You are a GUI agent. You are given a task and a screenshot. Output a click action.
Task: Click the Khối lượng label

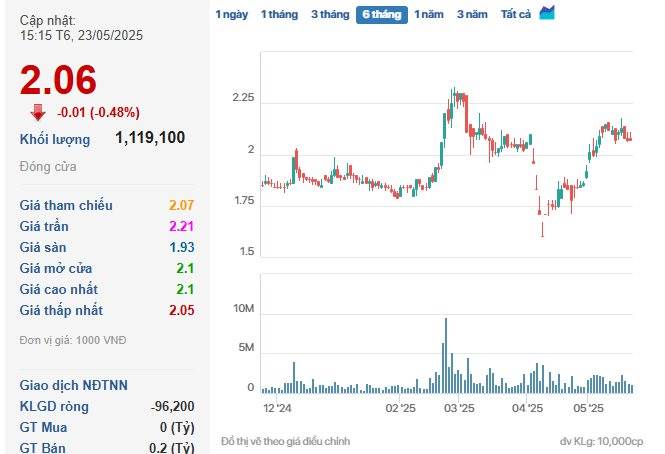(55, 139)
